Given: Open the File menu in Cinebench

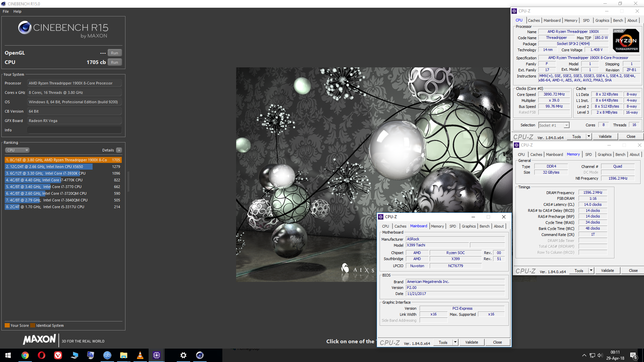Looking at the screenshot, I should point(6,11).
